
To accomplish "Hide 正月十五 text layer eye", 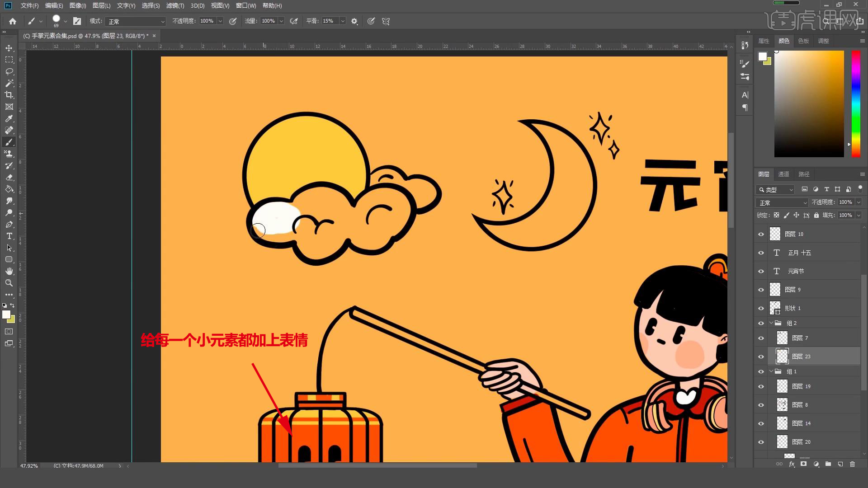I will pyautogui.click(x=761, y=253).
